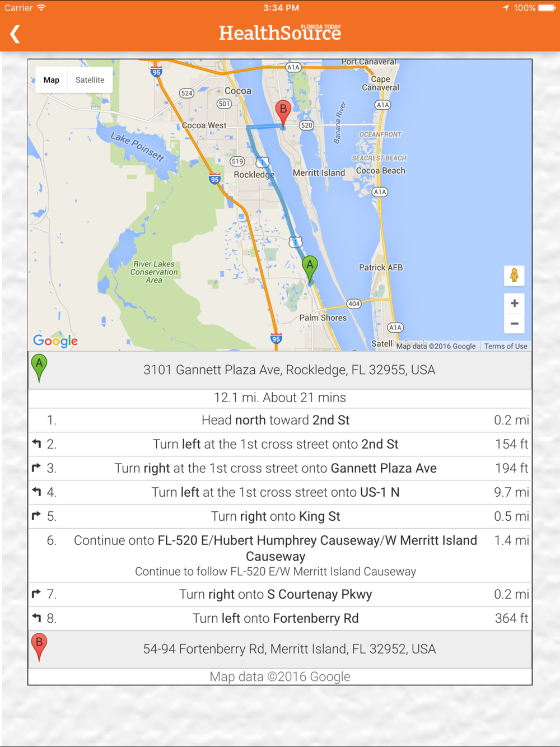The width and height of the screenshot is (560, 747).
Task: Click the Cape Canaveral map label
Action: coord(381,83)
